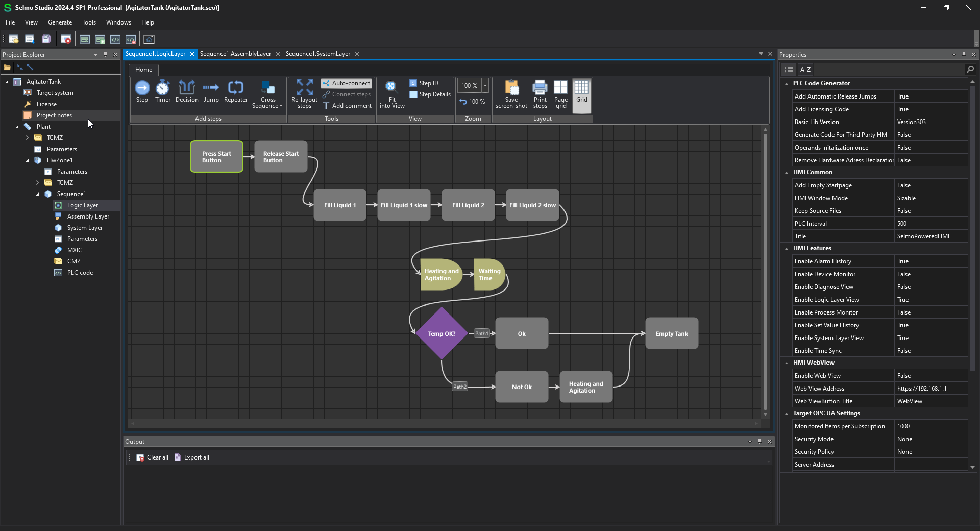Select the Decision step tool
Image resolution: width=980 pixels, height=531 pixels.
point(187,92)
